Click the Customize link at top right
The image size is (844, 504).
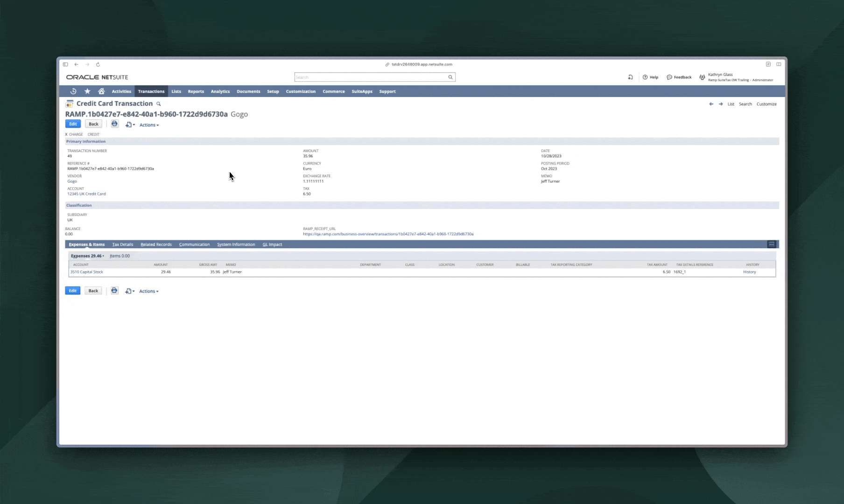click(767, 104)
